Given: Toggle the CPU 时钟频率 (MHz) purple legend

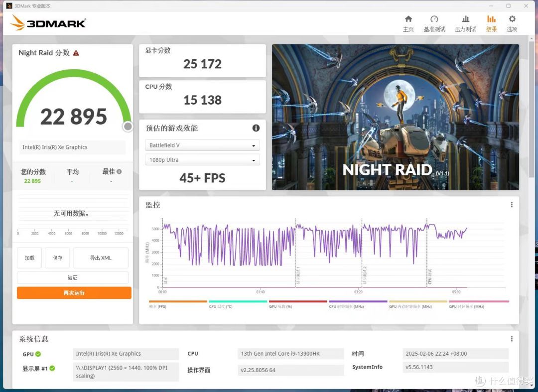Looking at the screenshot, I should click(358, 304).
